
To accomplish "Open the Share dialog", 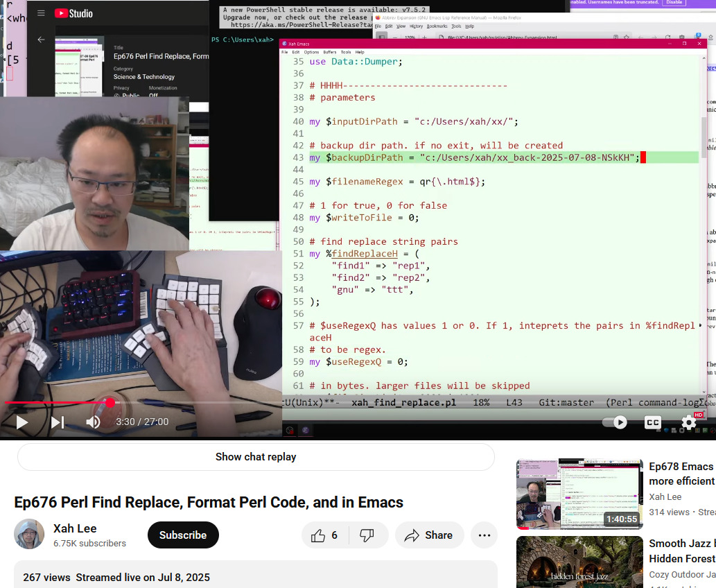I will tap(429, 535).
